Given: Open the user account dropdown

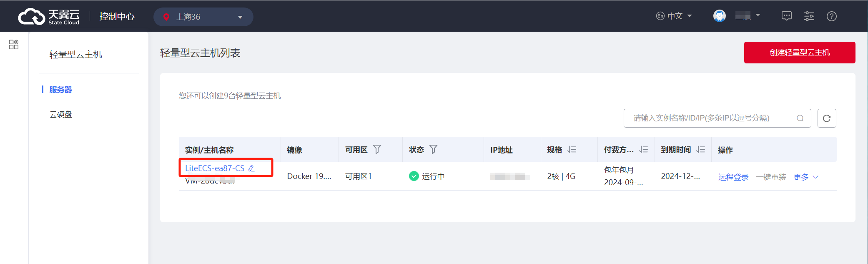Looking at the screenshot, I should (737, 16).
